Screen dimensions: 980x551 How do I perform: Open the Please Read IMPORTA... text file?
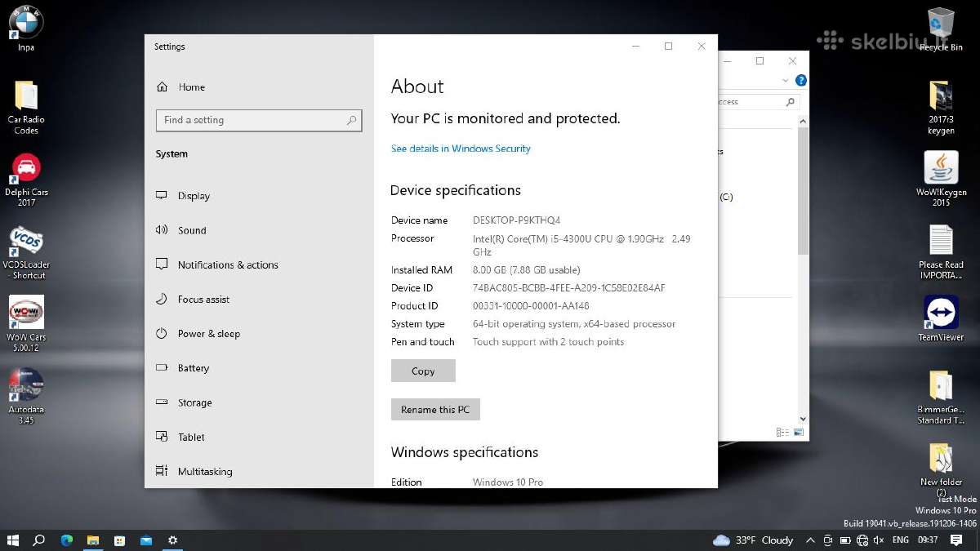[941, 252]
